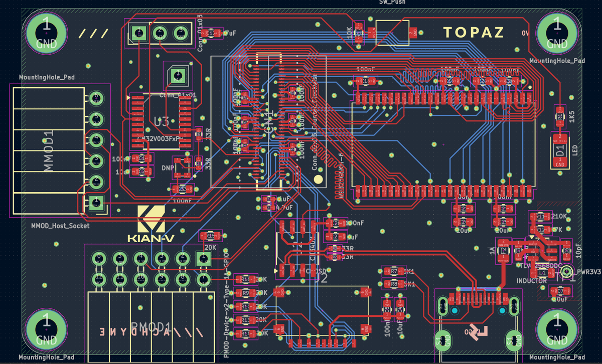602x364 pixels.
Task: Select resistor R11
Action: (540, 216)
